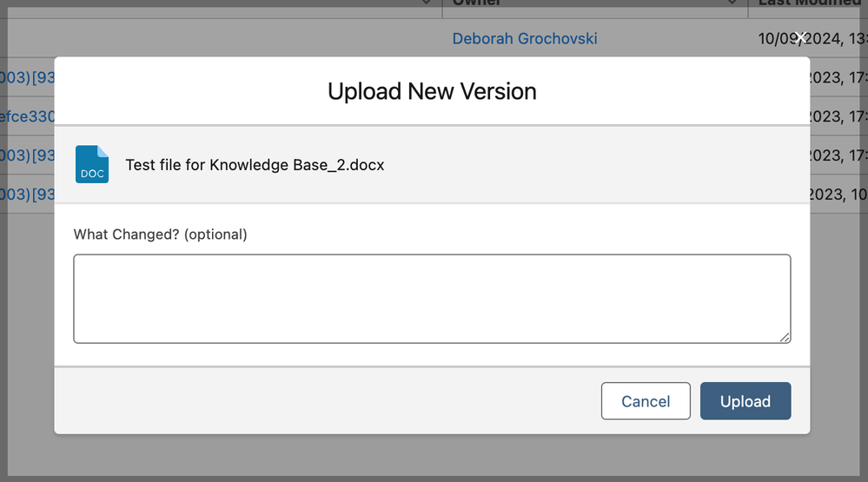Select the Last Modified column header

(x=809, y=3)
